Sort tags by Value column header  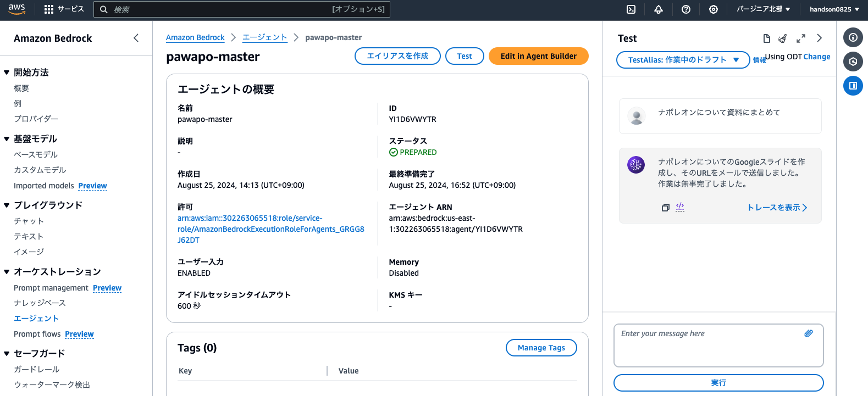pyautogui.click(x=349, y=371)
